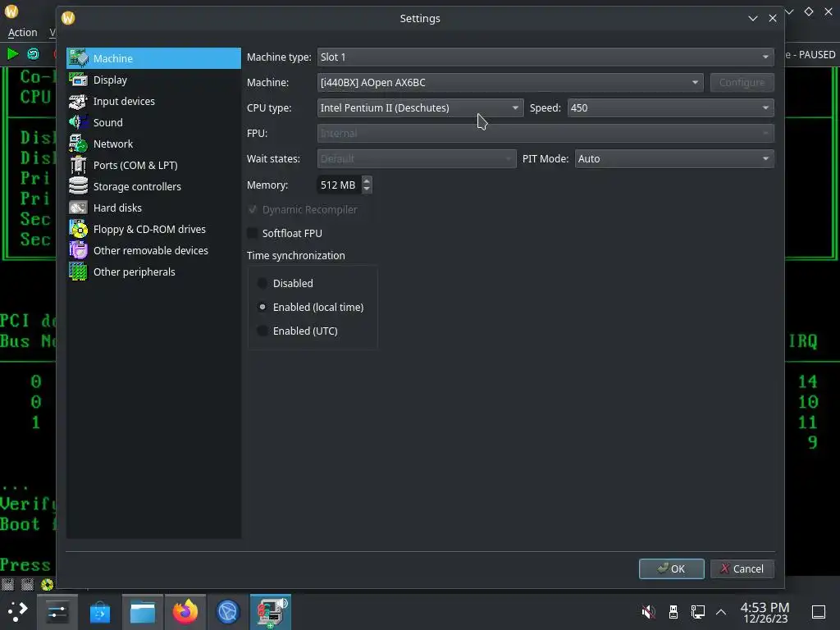Open the CPU Speed dropdown
This screenshot has width=840, height=630.
(x=671, y=107)
